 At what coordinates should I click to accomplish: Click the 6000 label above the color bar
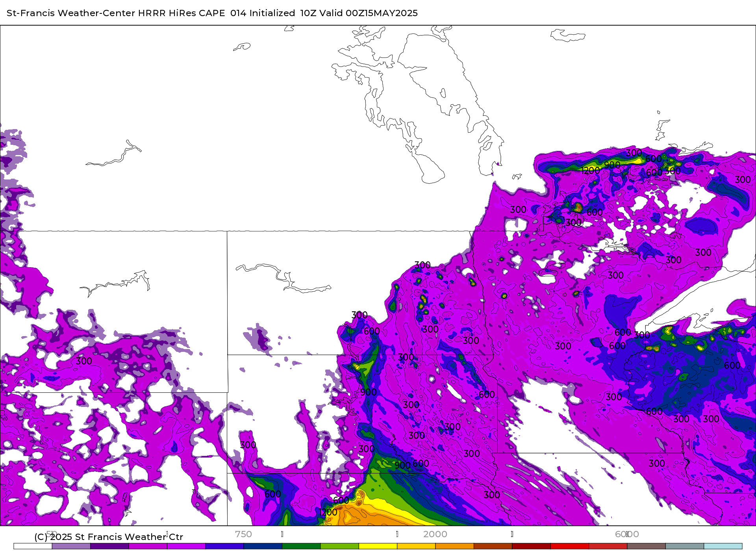click(627, 534)
